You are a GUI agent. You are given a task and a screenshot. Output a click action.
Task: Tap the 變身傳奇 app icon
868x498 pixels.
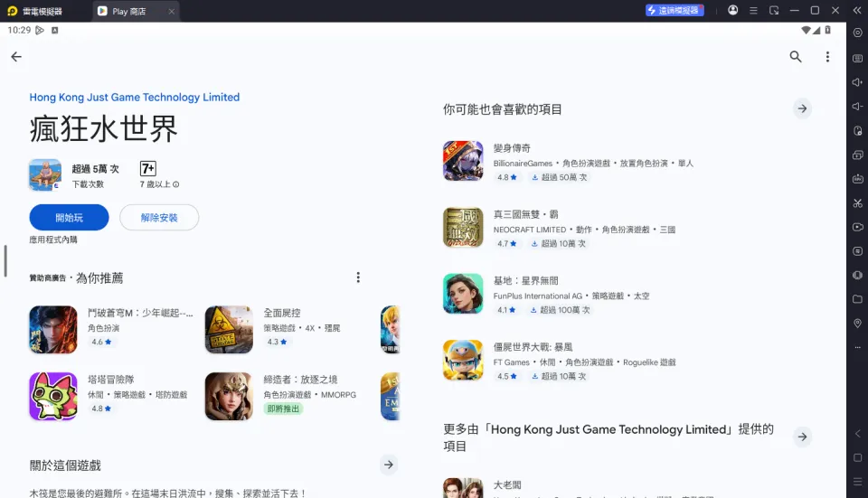463,161
